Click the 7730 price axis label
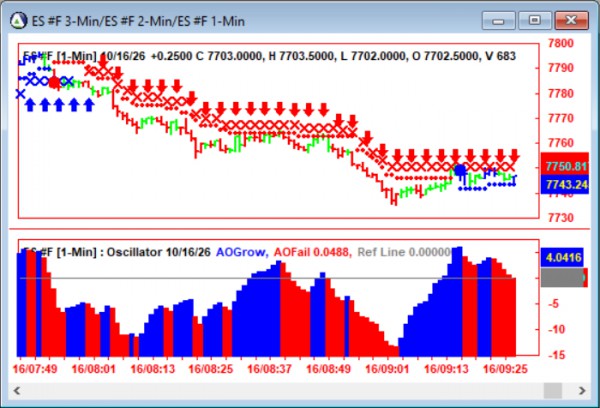 point(561,218)
